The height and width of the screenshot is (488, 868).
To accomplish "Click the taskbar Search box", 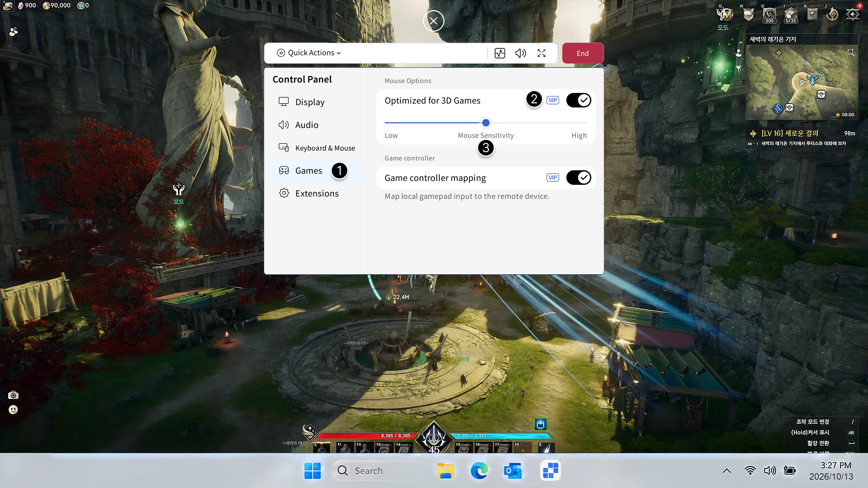I will click(377, 470).
